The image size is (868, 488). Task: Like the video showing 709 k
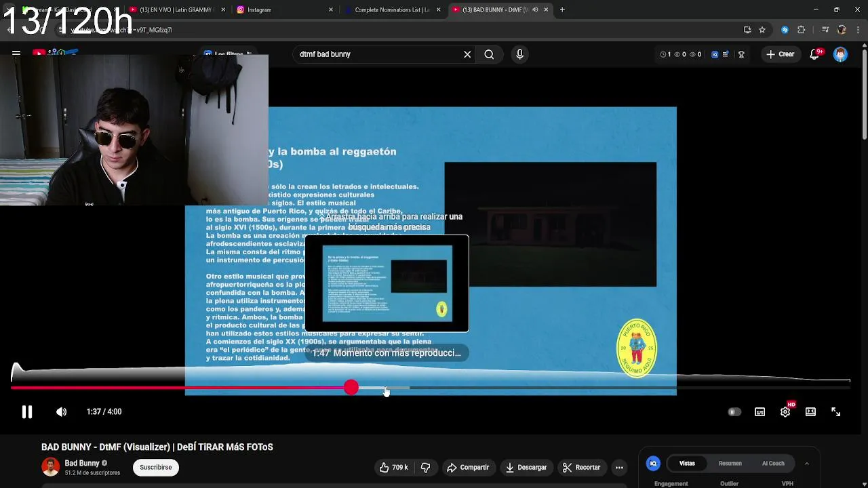(x=393, y=468)
